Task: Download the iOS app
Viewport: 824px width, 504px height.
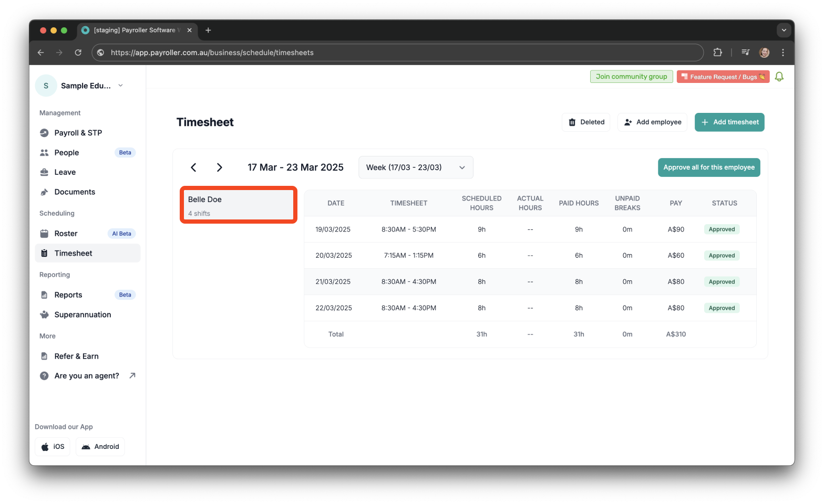Action: click(x=53, y=447)
